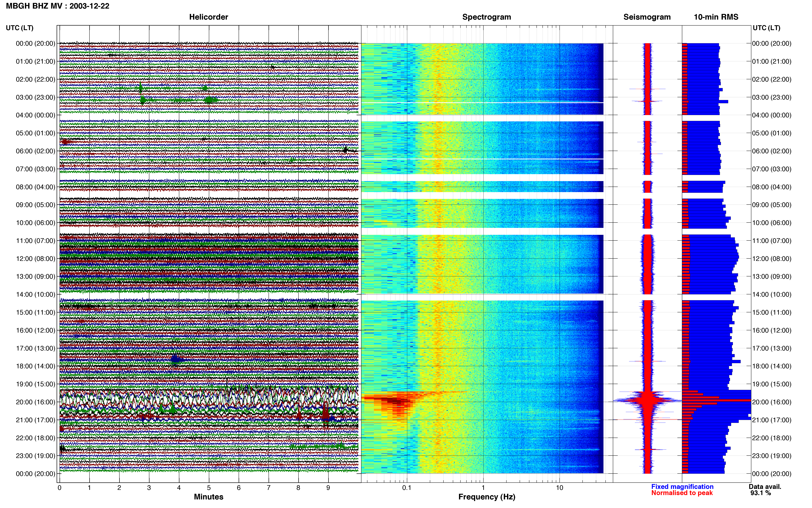Select the 'Spectrogram' panel heading

coord(487,17)
